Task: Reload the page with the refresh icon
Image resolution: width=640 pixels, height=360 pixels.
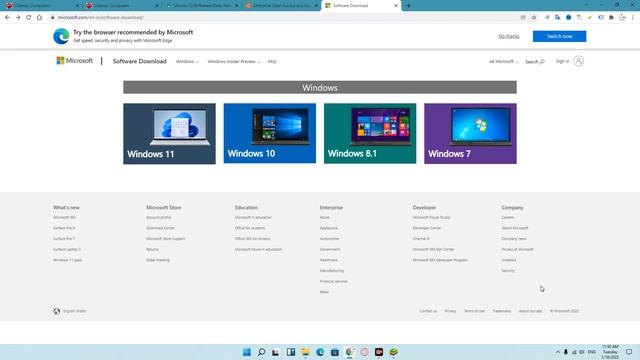Action: [29, 18]
